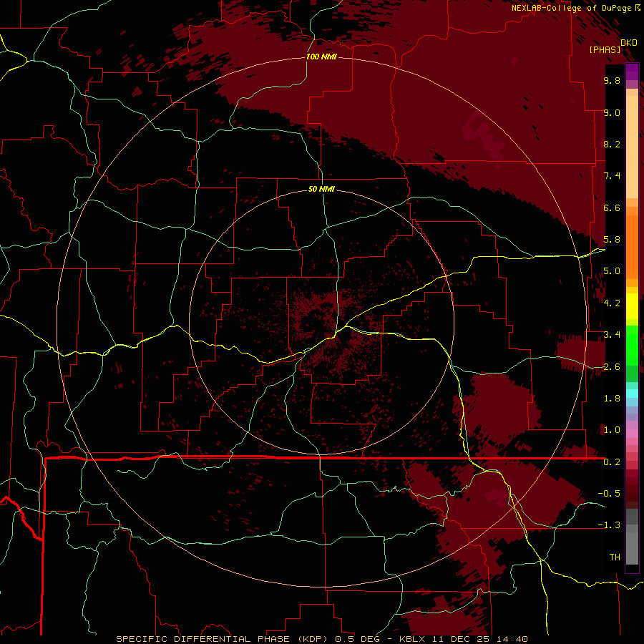Click the "50 NMI" range ring label
This screenshot has width=644, height=644.
321,189
